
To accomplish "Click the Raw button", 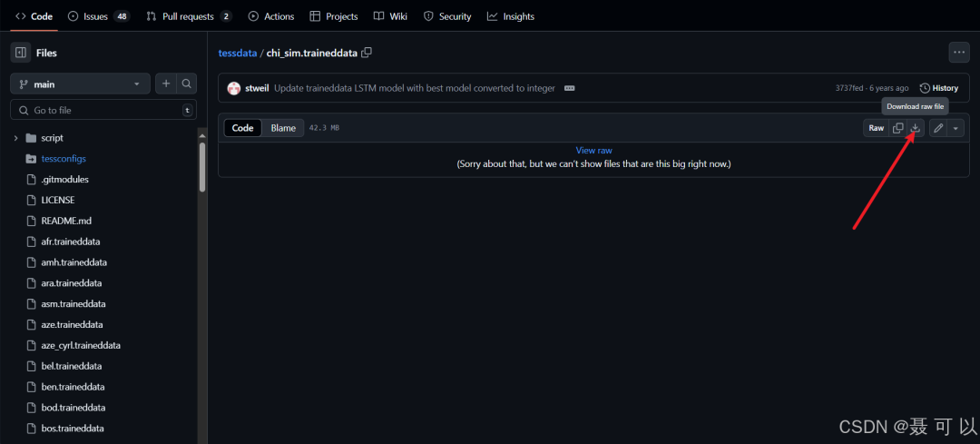I will pos(877,128).
